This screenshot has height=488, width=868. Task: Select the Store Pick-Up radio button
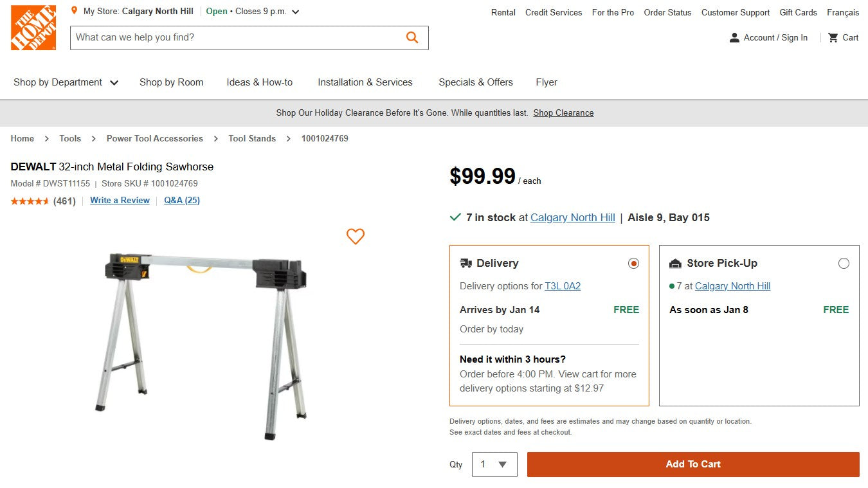(844, 263)
